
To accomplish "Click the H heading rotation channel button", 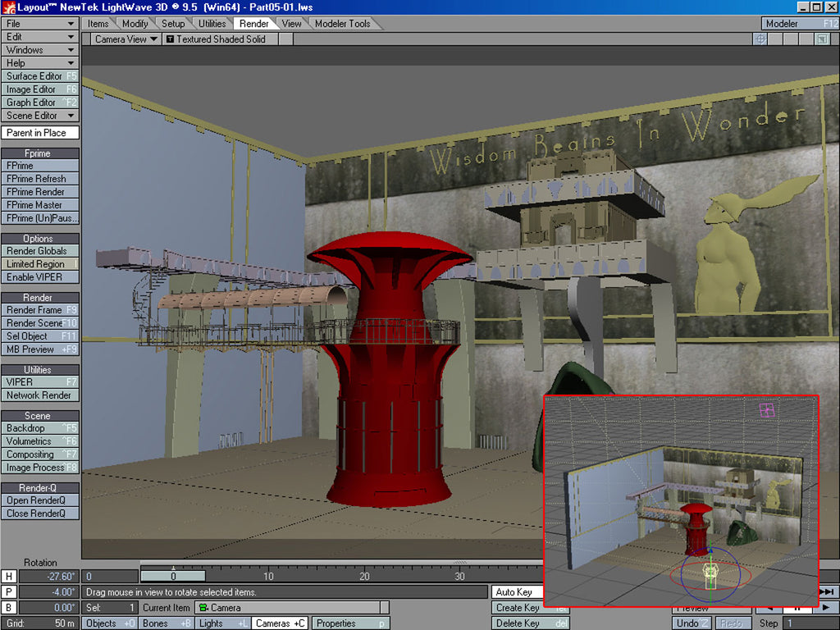I will 8,577.
